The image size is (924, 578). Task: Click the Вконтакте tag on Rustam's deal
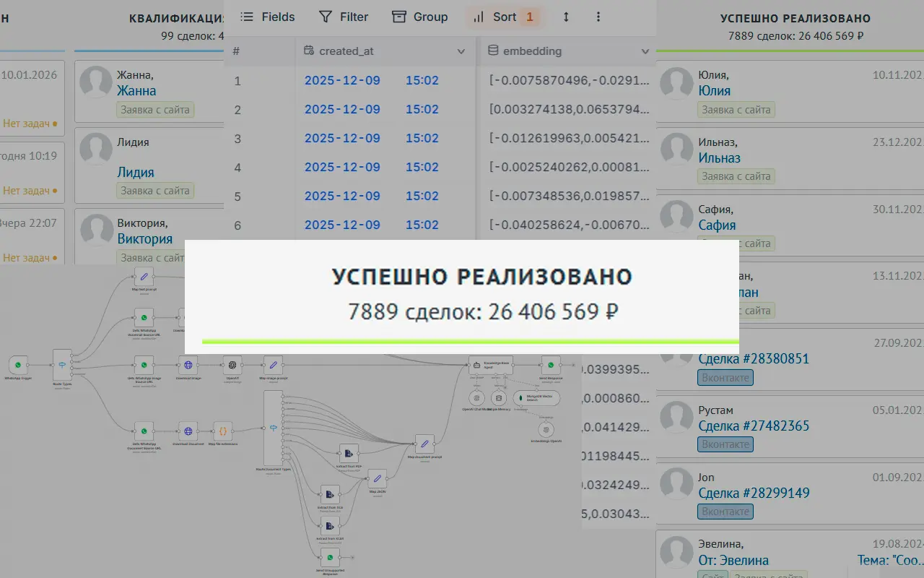point(725,444)
